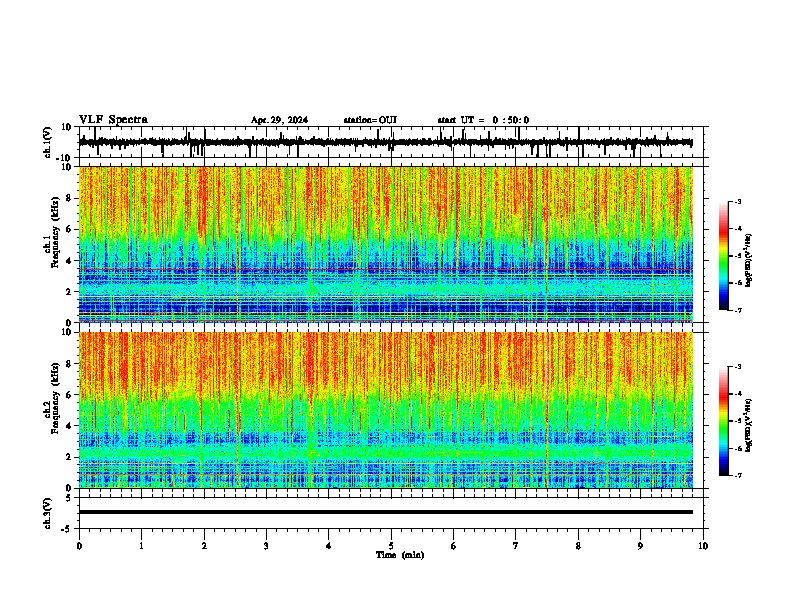Click the time axis tick label "8"
The width and height of the screenshot is (792, 612).
click(x=578, y=546)
